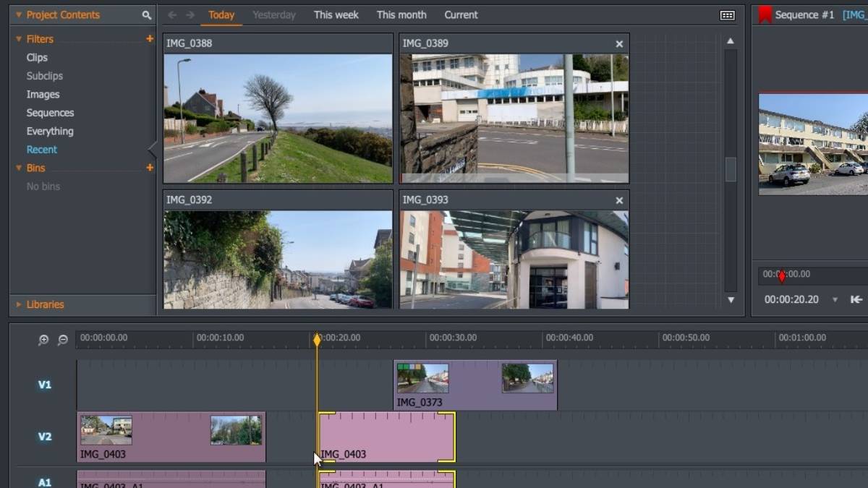Click the jump-to-start icon beside the timecode
This screenshot has height=488, width=868.
(858, 299)
